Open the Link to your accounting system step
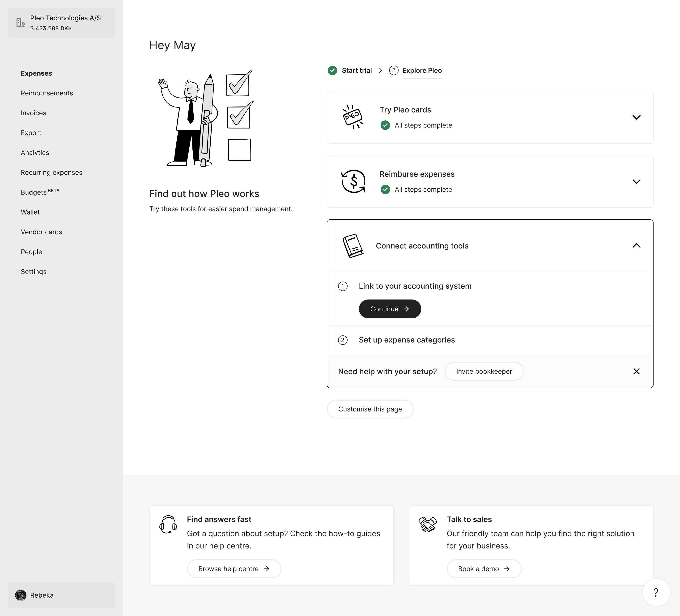 click(x=415, y=286)
